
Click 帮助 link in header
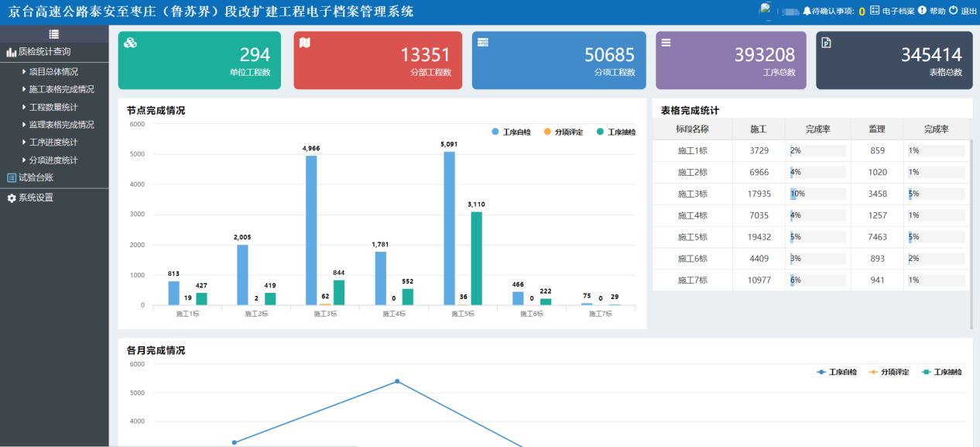click(x=937, y=12)
